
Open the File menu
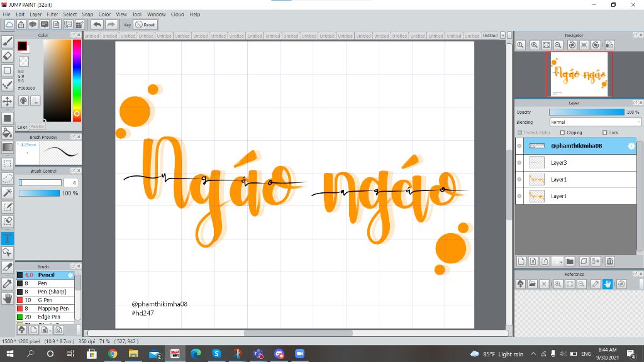pyautogui.click(x=6, y=14)
